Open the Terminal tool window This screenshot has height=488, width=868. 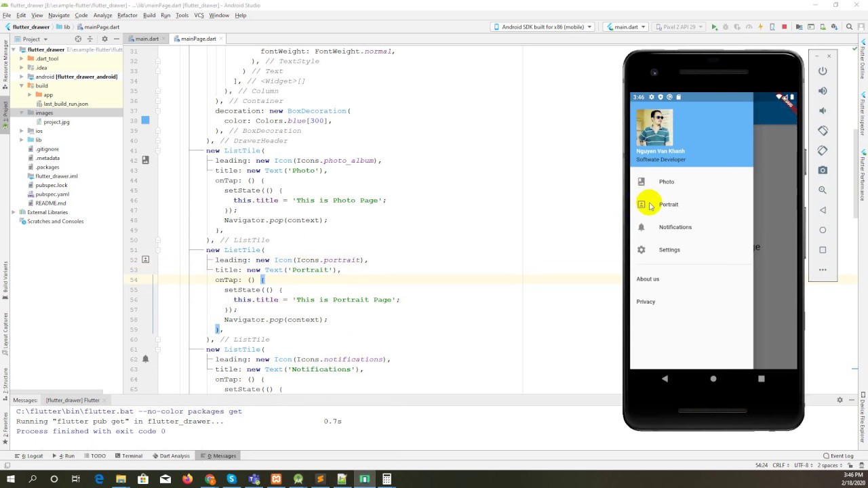tap(128, 456)
